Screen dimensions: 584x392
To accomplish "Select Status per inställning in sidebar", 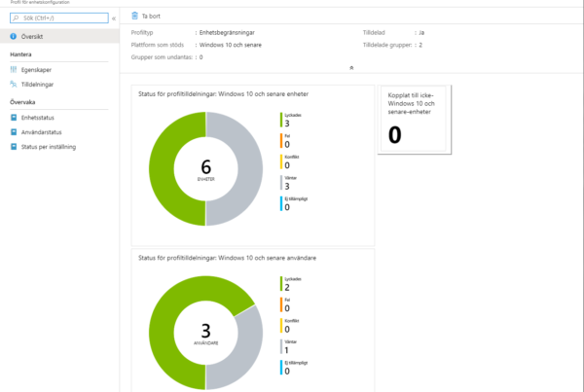I will click(48, 147).
